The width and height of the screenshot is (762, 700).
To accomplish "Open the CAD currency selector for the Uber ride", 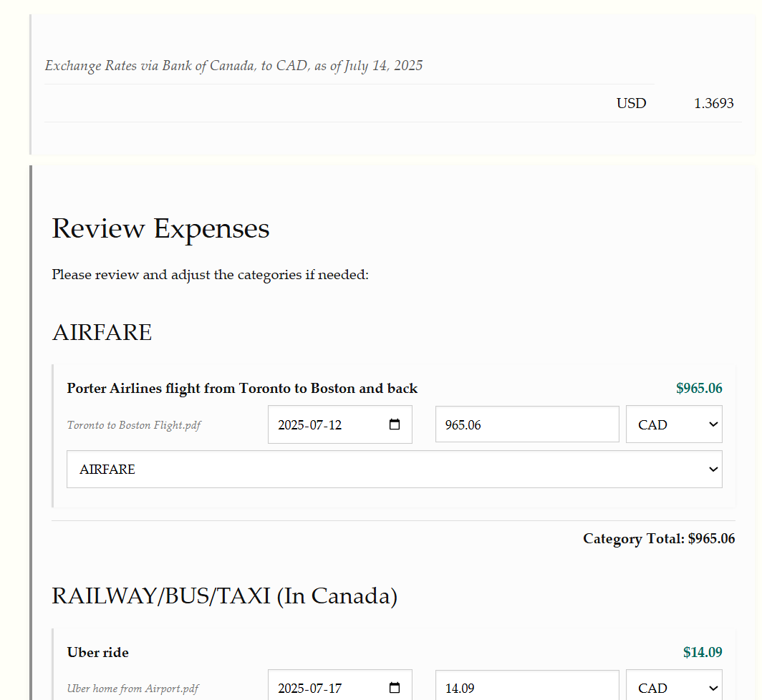I will [x=673, y=688].
